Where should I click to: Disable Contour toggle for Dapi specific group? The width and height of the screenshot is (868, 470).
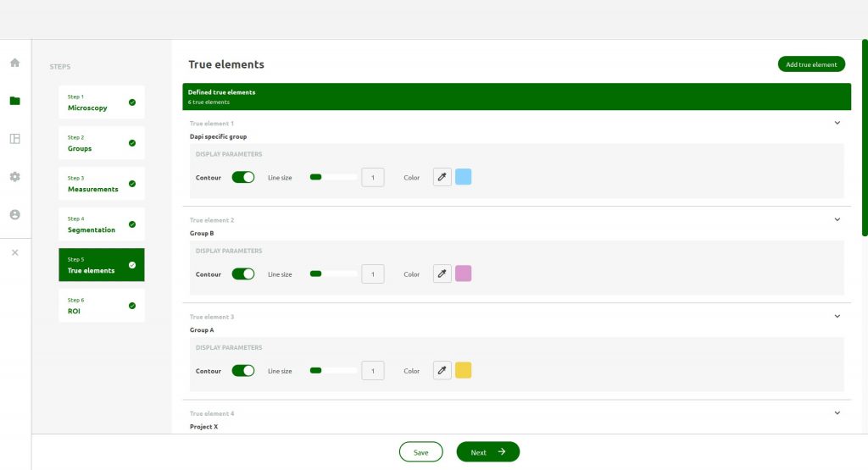point(243,177)
